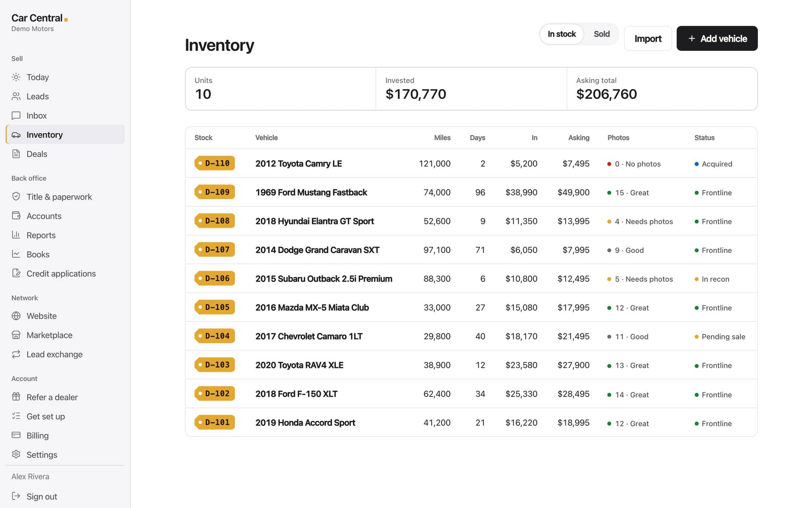Click the Pending sale status
The height and width of the screenshot is (508, 812).
click(x=720, y=336)
